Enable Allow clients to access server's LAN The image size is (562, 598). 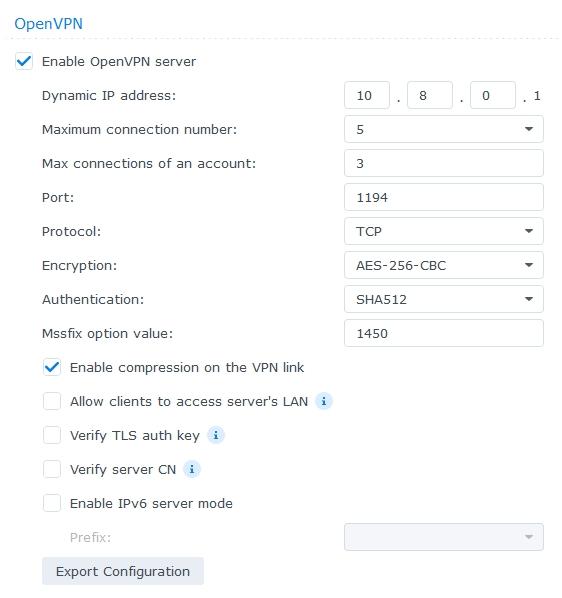click(x=51, y=401)
